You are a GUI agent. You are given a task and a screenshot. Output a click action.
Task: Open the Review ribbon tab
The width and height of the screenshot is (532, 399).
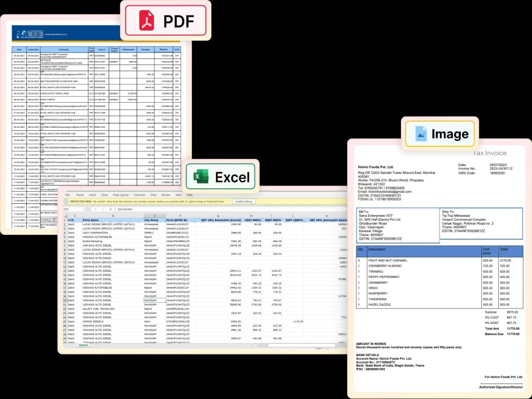click(166, 195)
